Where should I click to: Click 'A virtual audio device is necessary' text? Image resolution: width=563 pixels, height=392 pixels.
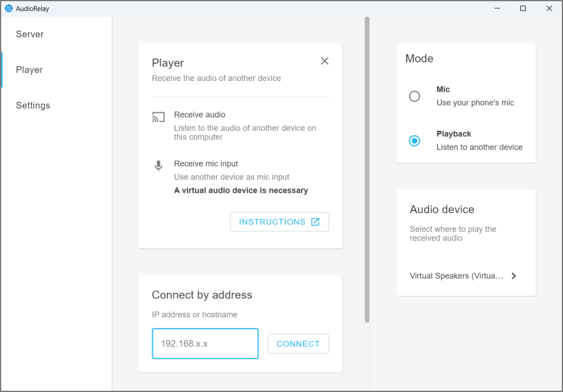click(x=241, y=191)
